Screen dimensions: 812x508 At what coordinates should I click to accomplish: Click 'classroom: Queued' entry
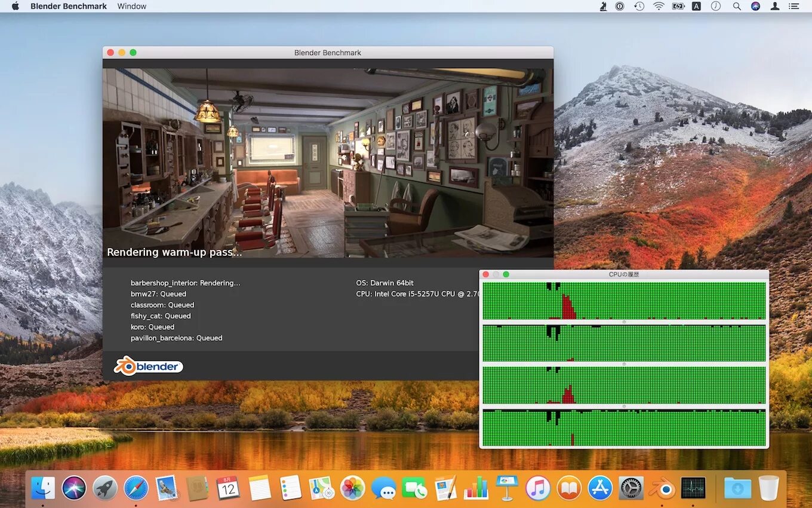click(161, 305)
